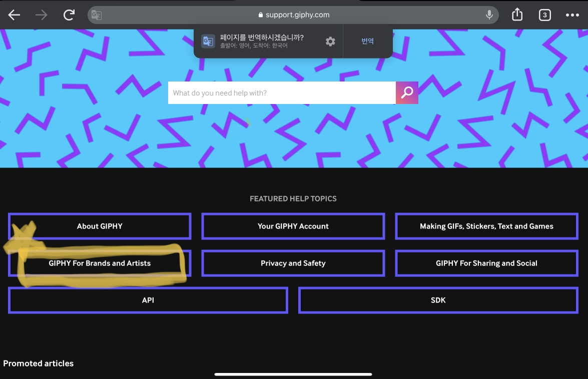Viewport: 588px width, 379px height.
Task: Go back to the previous page
Action: 14,15
